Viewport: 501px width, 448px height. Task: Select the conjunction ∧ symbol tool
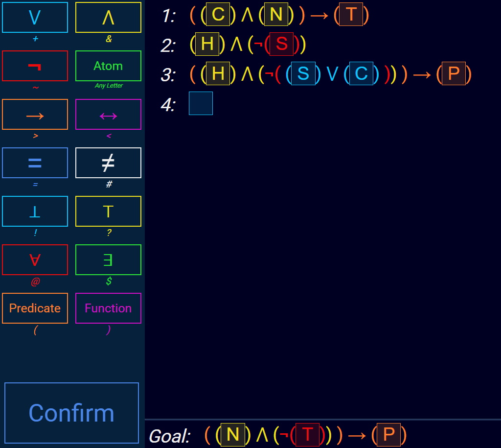coord(108,17)
